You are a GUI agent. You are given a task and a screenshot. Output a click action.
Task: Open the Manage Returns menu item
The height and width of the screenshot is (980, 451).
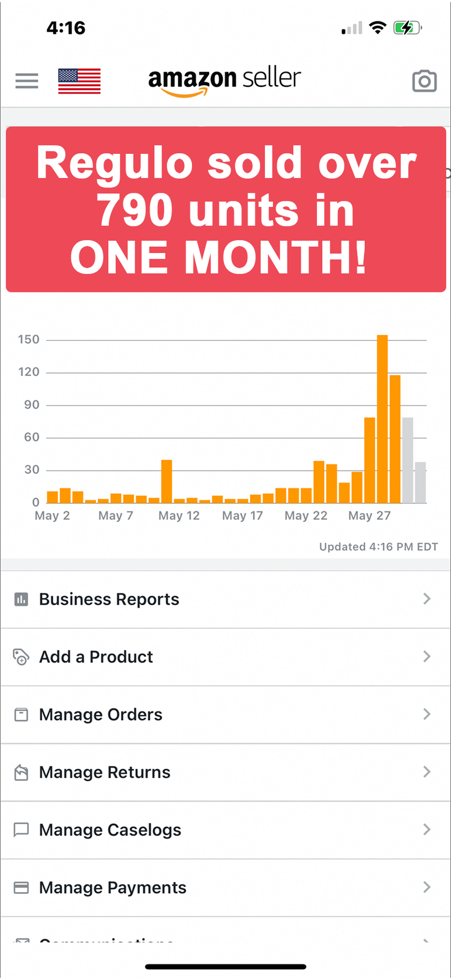click(x=105, y=773)
